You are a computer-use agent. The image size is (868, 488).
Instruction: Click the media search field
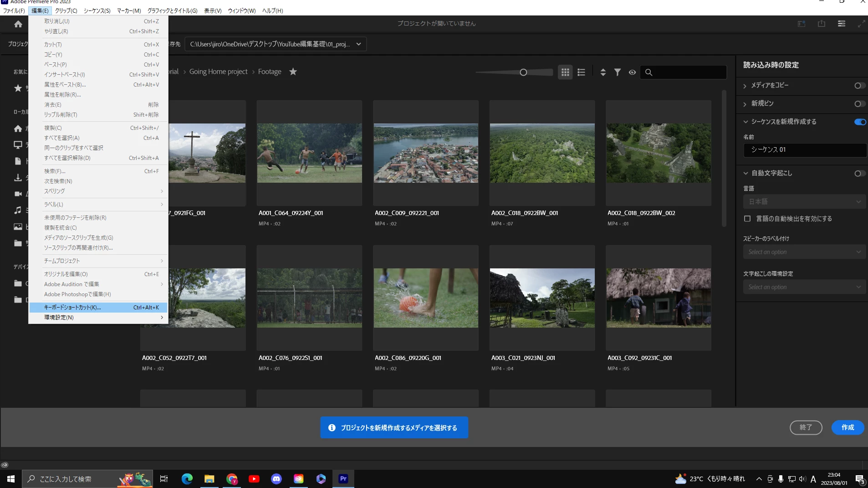(683, 72)
